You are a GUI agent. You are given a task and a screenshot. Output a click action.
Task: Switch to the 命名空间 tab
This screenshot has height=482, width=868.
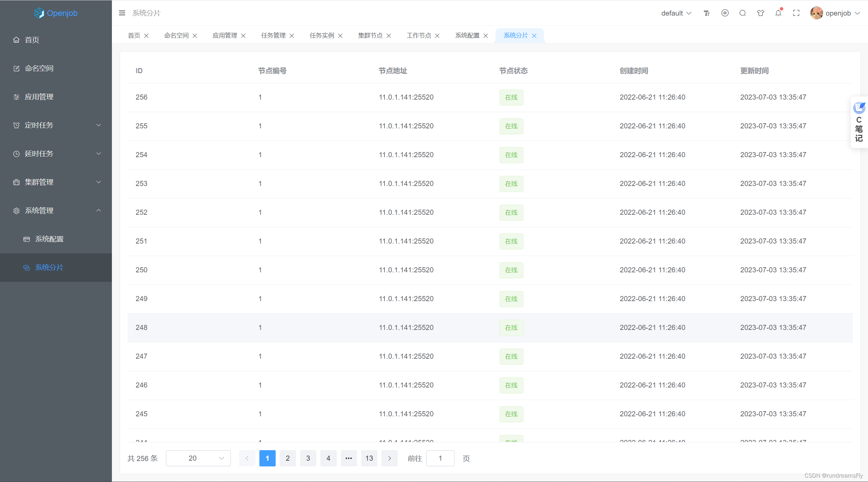pyautogui.click(x=176, y=36)
